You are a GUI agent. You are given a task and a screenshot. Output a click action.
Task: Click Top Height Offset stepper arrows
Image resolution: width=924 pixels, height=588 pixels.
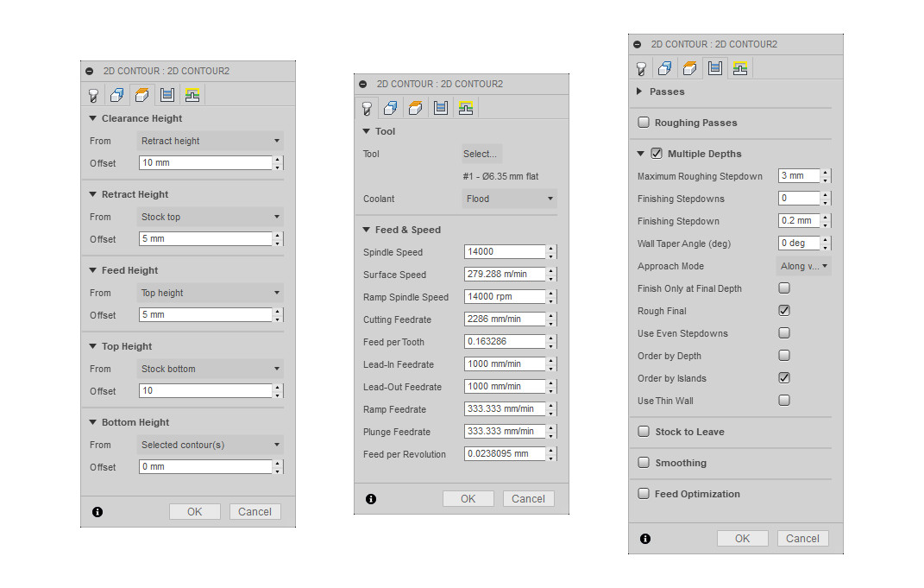278,390
